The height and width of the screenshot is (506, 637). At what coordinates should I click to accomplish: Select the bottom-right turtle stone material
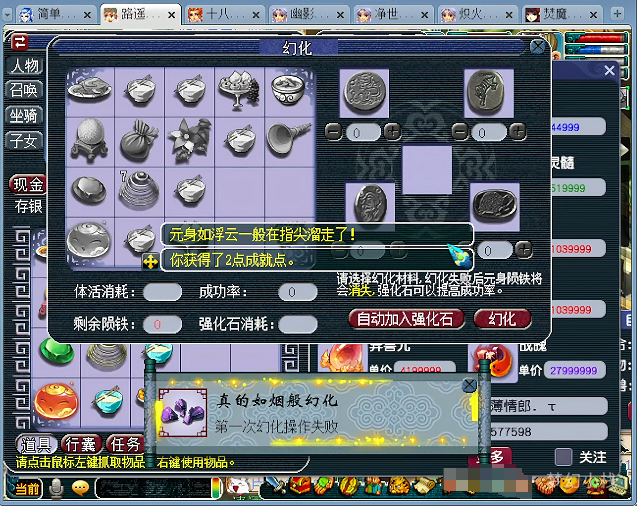495,207
